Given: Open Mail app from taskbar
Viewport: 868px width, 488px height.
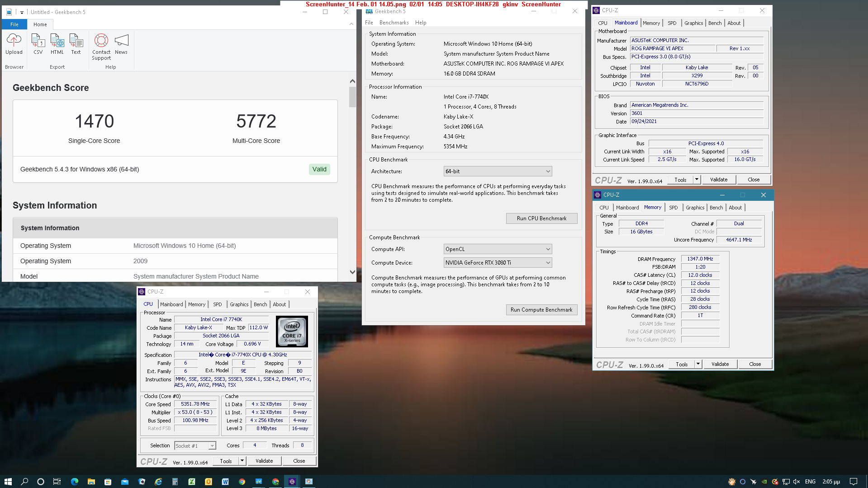Looking at the screenshot, I should pyautogui.click(x=125, y=482).
